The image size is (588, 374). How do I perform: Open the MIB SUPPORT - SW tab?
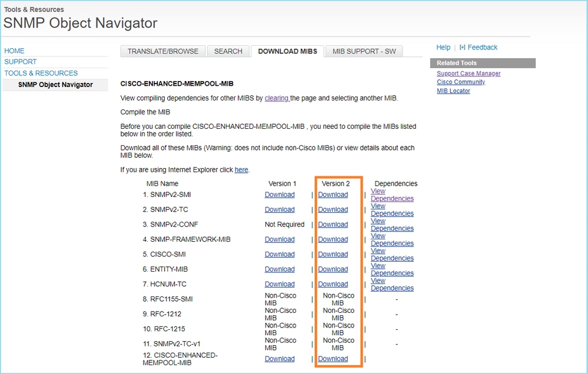point(364,51)
